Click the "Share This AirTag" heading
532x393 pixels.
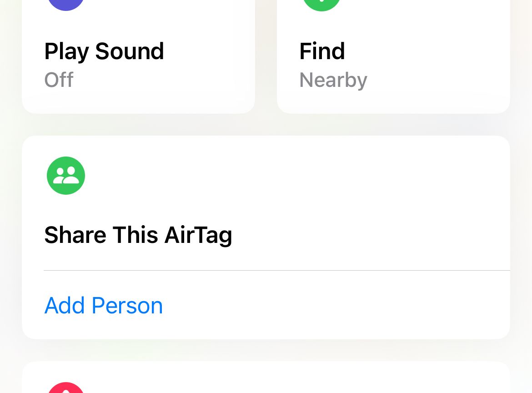click(138, 235)
